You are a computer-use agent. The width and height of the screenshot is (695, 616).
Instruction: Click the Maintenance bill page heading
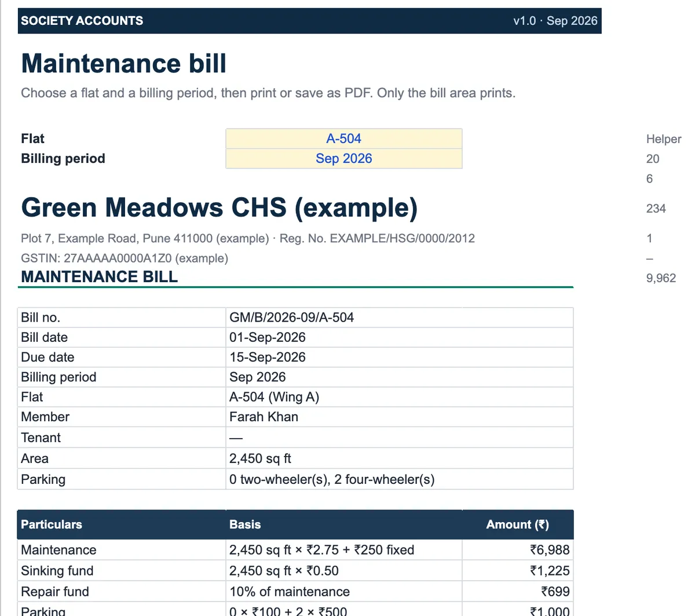pos(124,63)
